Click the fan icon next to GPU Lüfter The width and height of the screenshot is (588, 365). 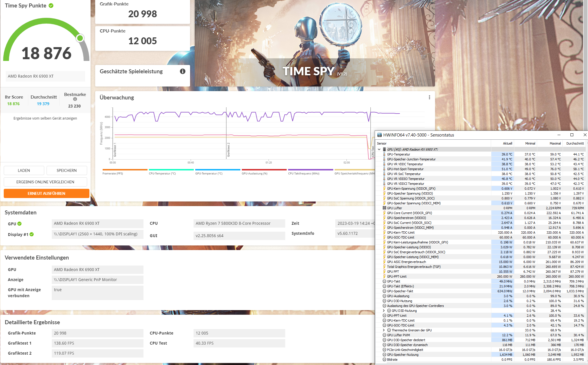(x=384, y=208)
